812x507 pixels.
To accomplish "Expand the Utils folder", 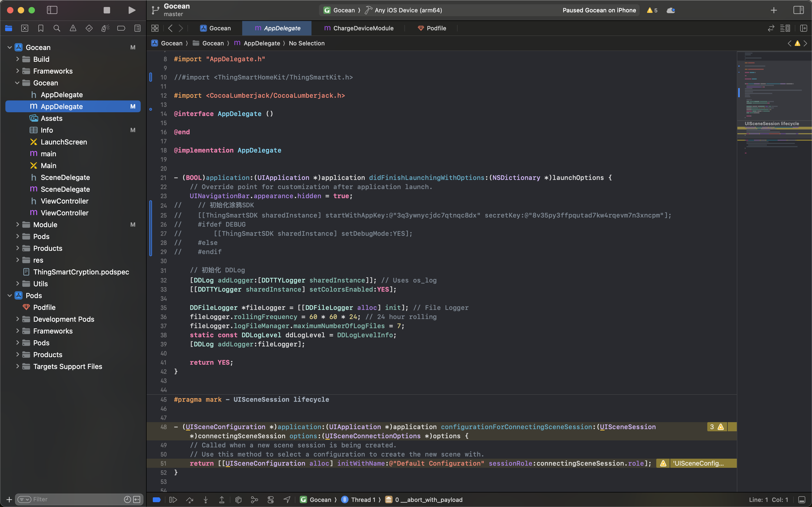I will 17,284.
